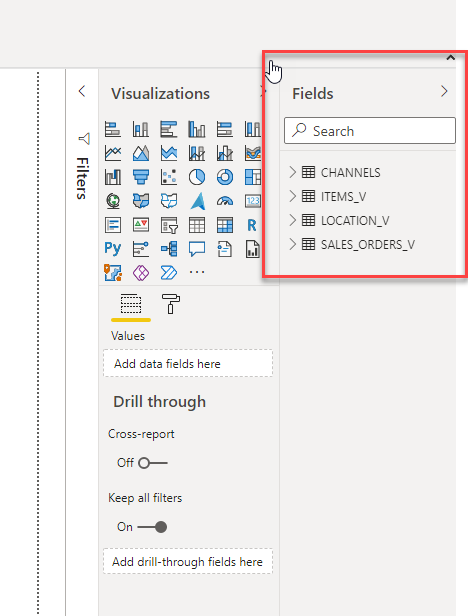This screenshot has width=468, height=616.
Task: Insert a Matrix visual
Action: tap(225, 225)
